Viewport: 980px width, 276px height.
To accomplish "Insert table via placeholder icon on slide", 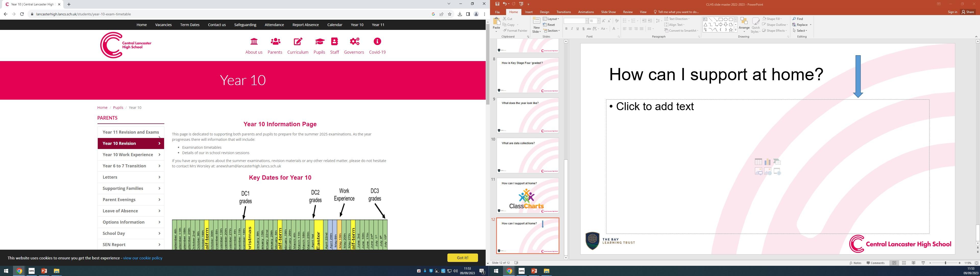I will click(x=758, y=162).
